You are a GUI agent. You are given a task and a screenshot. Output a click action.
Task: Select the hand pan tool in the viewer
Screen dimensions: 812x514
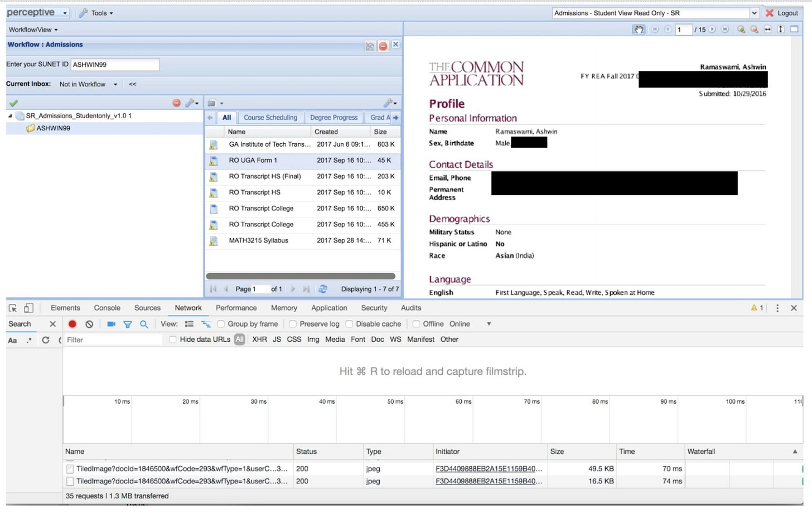click(x=639, y=30)
